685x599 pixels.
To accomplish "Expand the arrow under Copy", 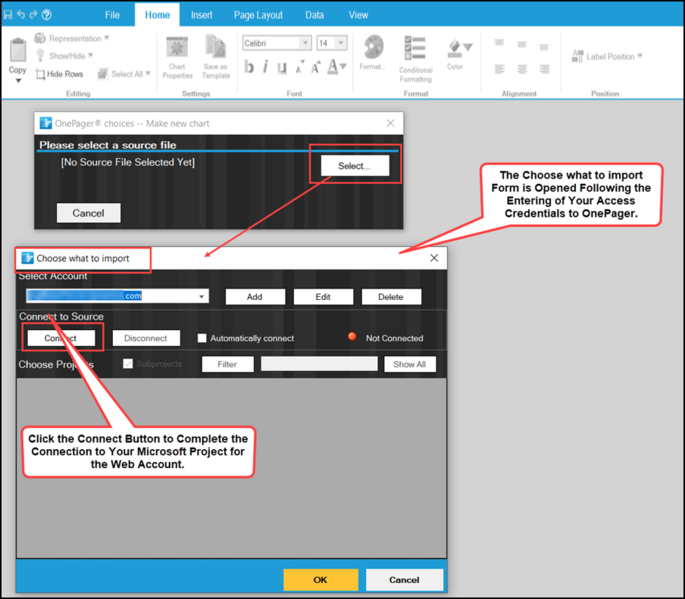I will pos(18,81).
